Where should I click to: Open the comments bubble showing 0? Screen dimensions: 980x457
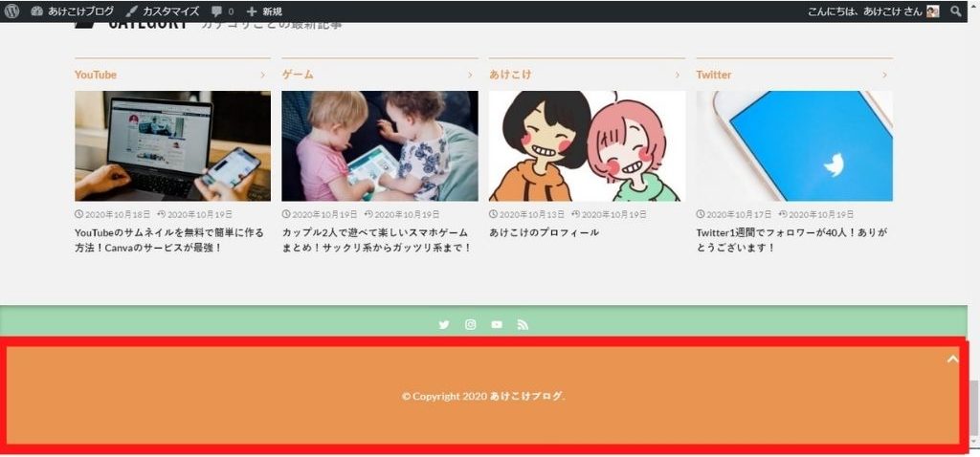[x=222, y=11]
